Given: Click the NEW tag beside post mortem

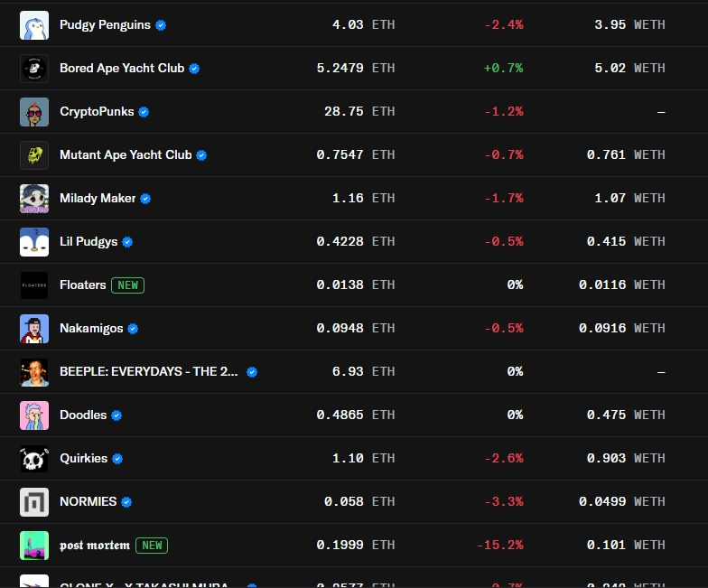Looking at the screenshot, I should pyautogui.click(x=152, y=546).
